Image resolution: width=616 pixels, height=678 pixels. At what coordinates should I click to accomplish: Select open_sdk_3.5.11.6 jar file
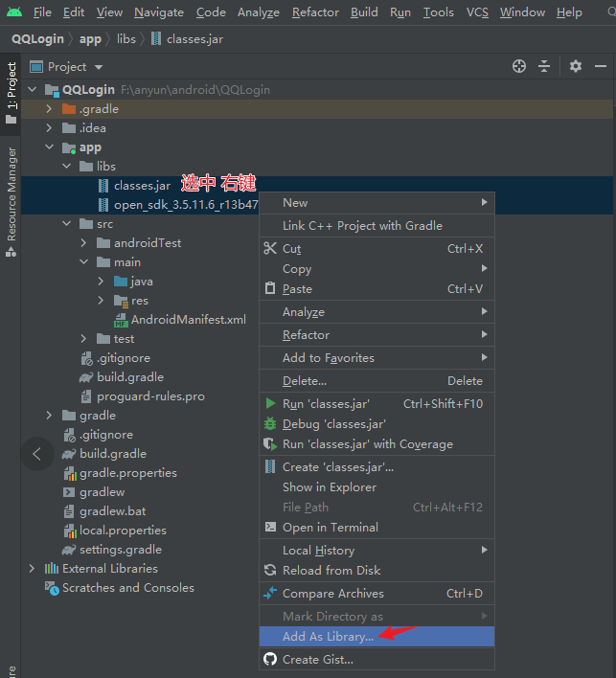click(186, 205)
